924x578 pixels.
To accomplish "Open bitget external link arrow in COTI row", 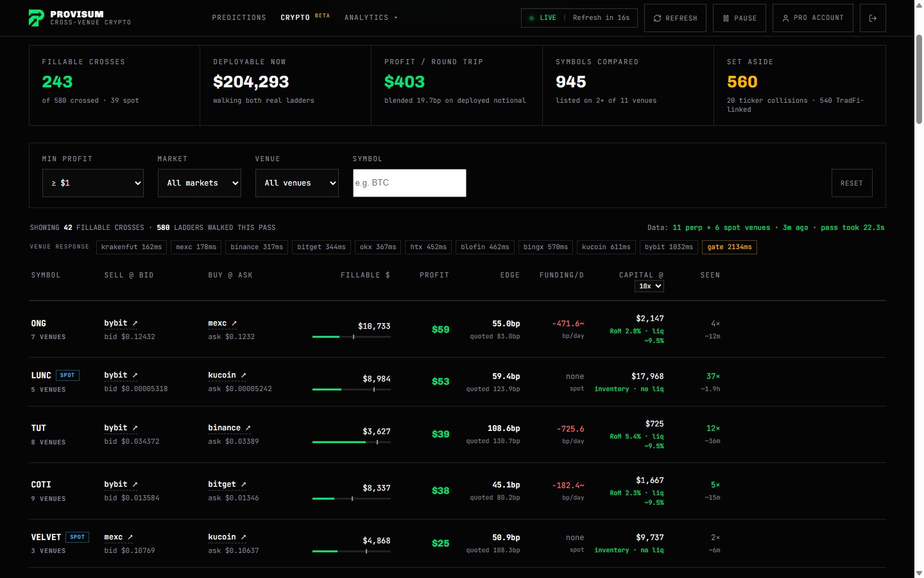I will [243, 484].
